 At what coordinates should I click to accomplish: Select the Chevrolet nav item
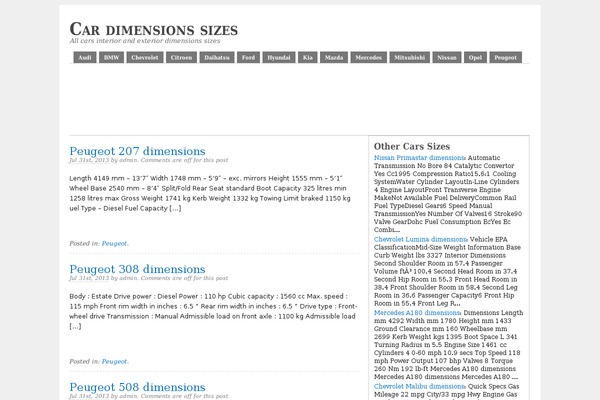(145, 57)
